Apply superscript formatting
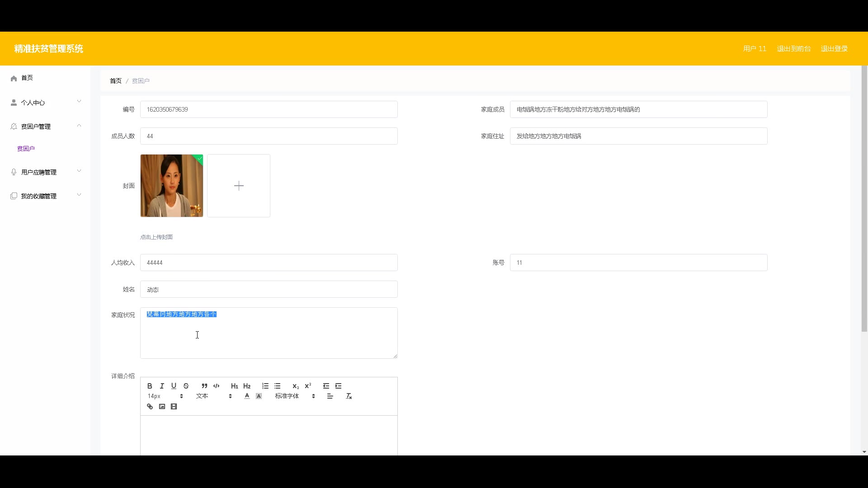 tap(308, 386)
